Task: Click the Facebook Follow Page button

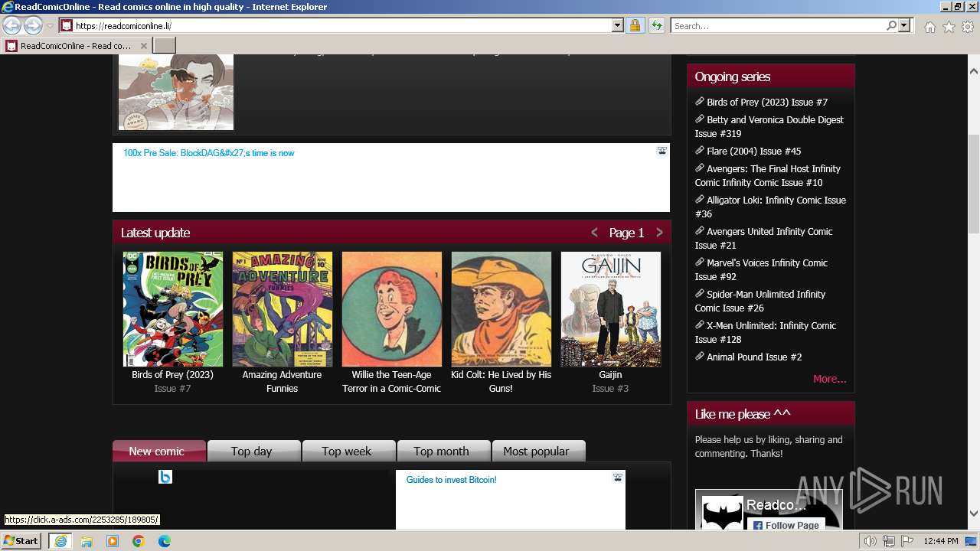Action: pyautogui.click(x=785, y=525)
